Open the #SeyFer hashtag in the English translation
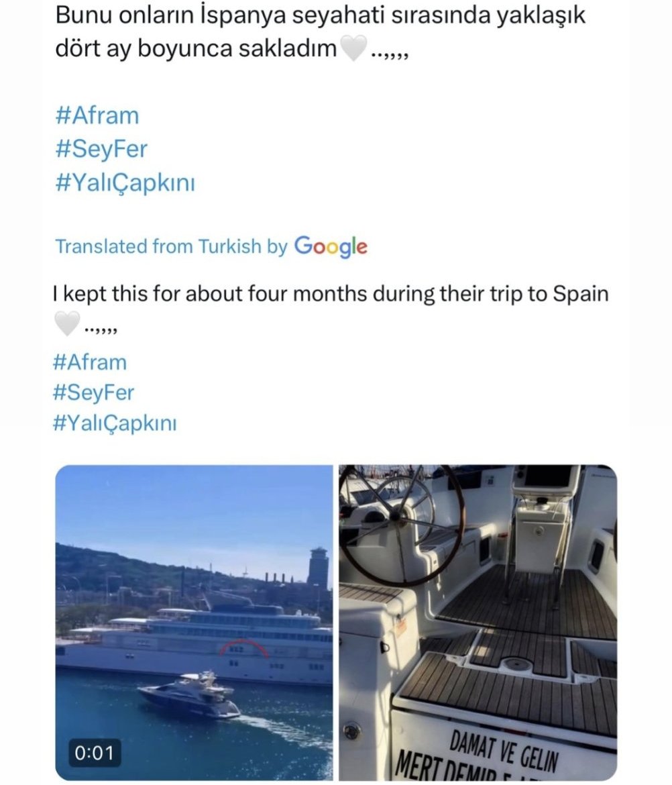Viewport: 672px width, 785px height. [x=93, y=392]
